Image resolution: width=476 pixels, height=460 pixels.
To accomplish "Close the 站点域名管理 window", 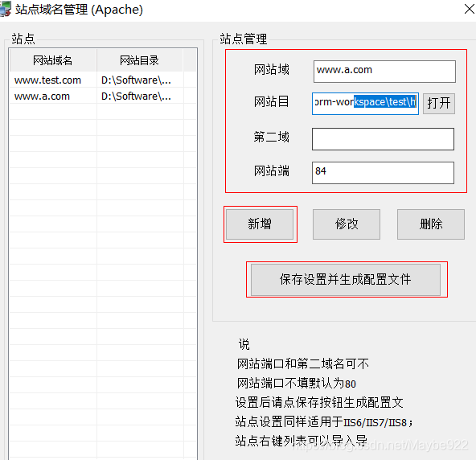I will (470, 9).
